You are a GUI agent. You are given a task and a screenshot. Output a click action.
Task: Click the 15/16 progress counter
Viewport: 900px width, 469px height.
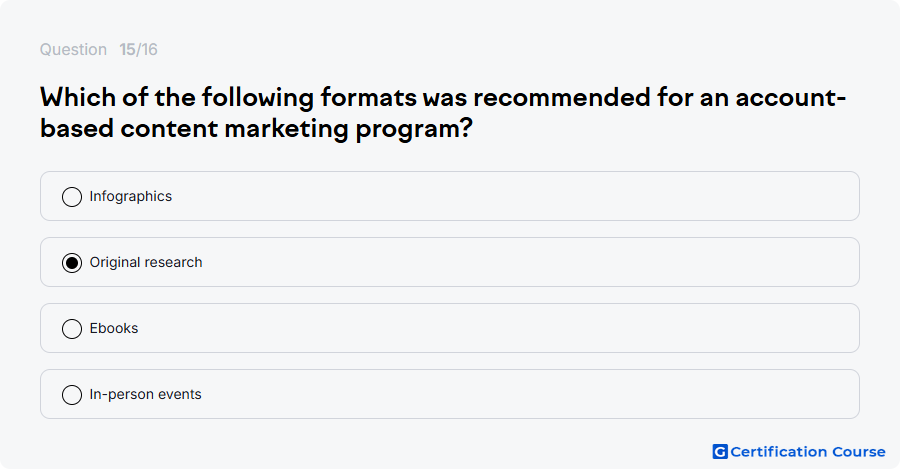[138, 50]
